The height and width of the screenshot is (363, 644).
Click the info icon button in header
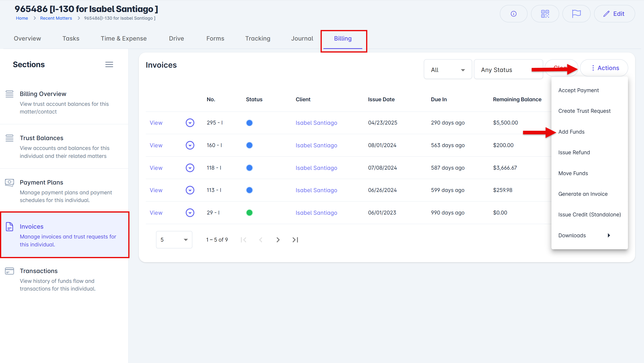(x=513, y=14)
